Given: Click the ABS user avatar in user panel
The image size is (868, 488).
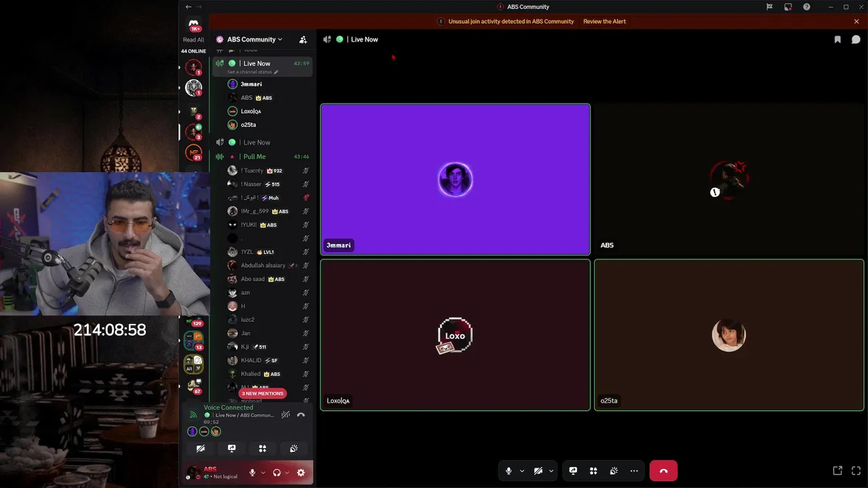Looking at the screenshot, I should pyautogui.click(x=193, y=472).
